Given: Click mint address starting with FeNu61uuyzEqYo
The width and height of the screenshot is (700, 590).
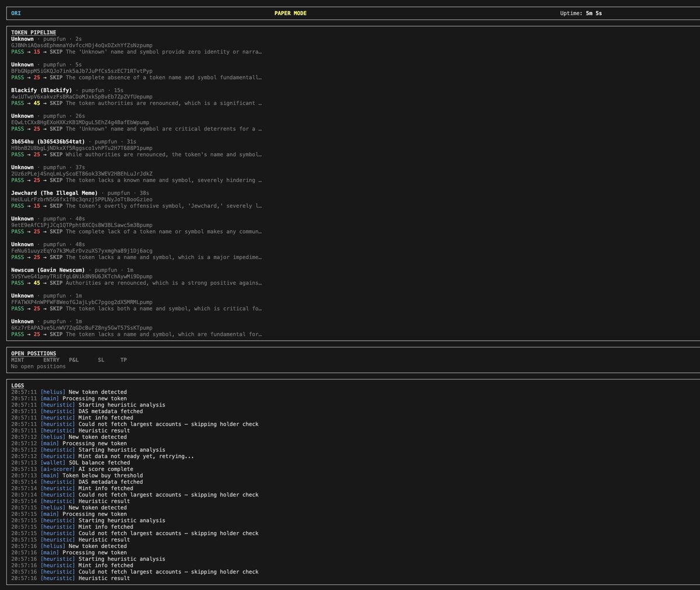Looking at the screenshot, I should [82, 251].
